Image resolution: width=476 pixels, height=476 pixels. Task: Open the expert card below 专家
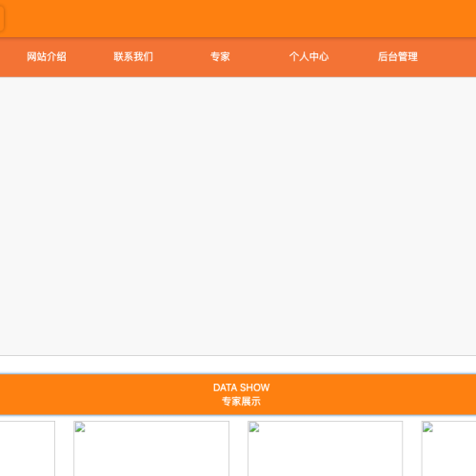pos(151,448)
